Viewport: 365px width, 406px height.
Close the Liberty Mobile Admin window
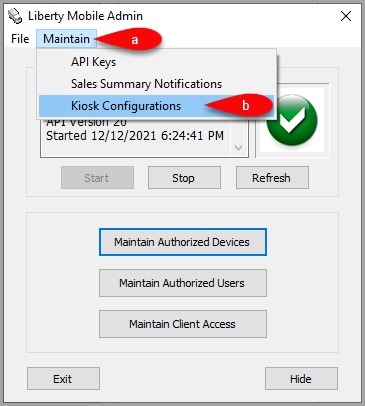346,16
